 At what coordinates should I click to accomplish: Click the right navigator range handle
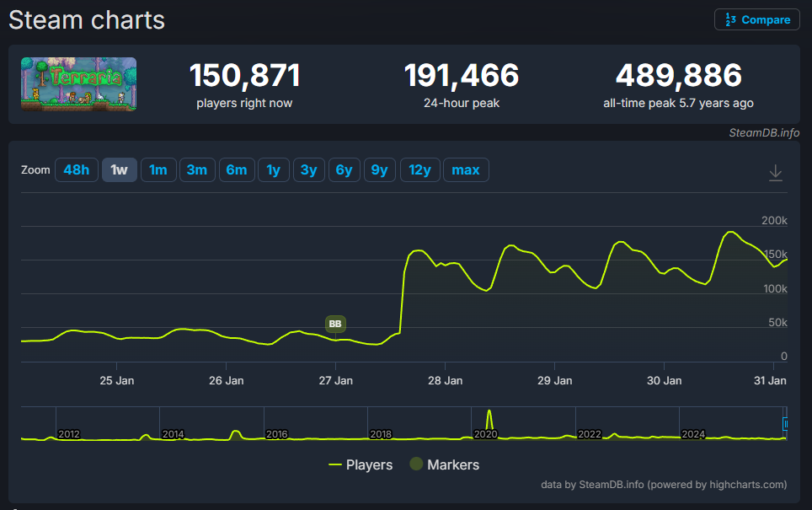click(x=787, y=424)
